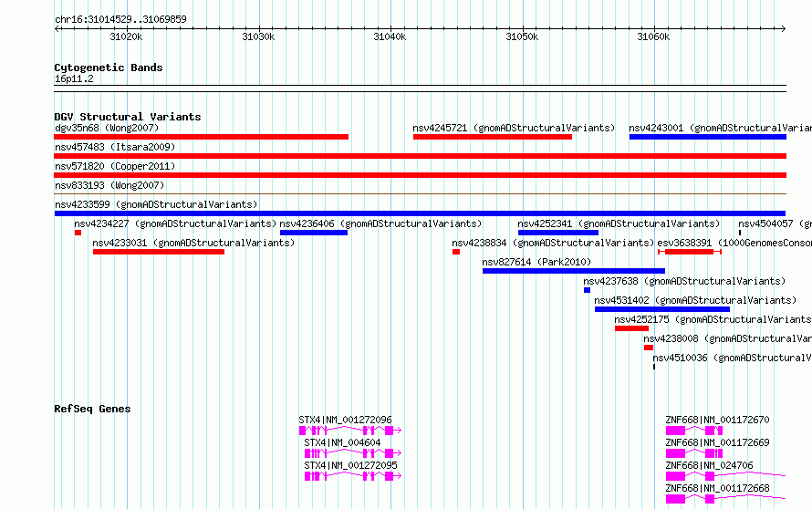
Task: Click the 31020k ruler position label
Action: click(126, 36)
